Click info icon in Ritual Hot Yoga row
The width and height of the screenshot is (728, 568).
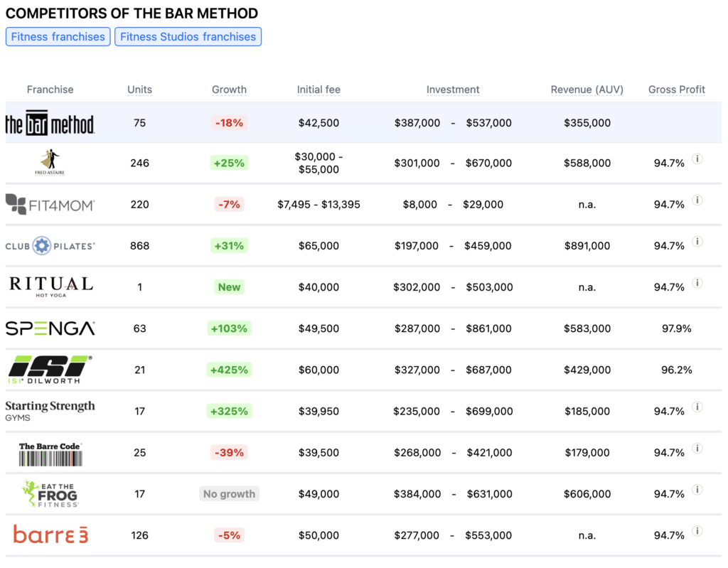tap(697, 283)
